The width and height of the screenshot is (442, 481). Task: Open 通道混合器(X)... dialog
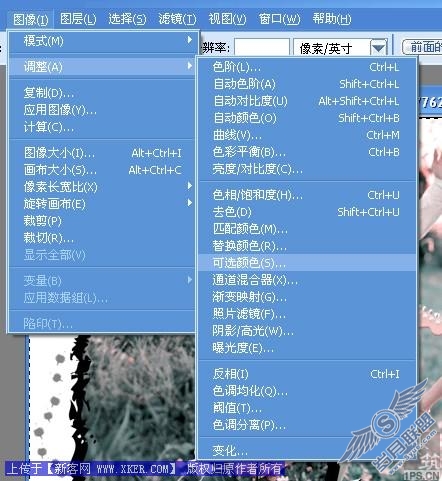coord(307,280)
